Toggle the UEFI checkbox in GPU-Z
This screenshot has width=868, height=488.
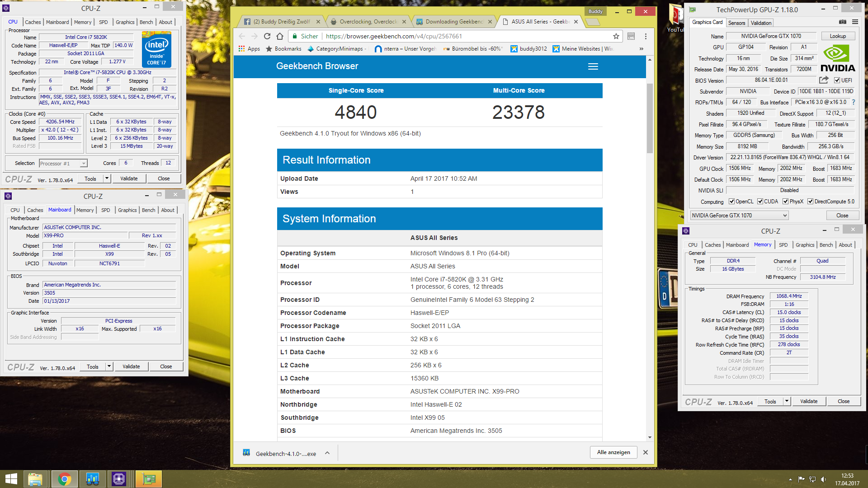coord(837,80)
